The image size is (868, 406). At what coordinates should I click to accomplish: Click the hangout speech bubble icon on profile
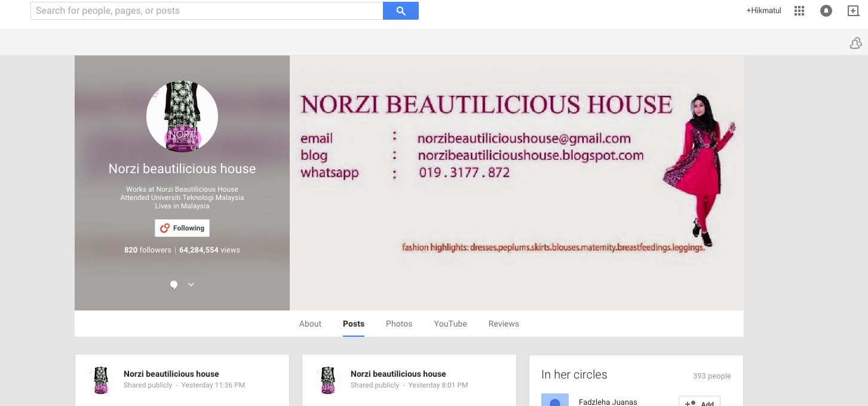pyautogui.click(x=173, y=285)
